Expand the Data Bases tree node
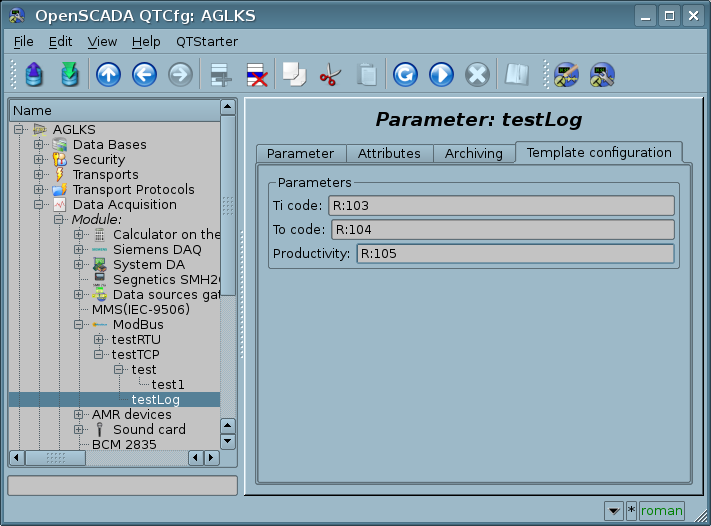The image size is (711, 526). (39, 145)
